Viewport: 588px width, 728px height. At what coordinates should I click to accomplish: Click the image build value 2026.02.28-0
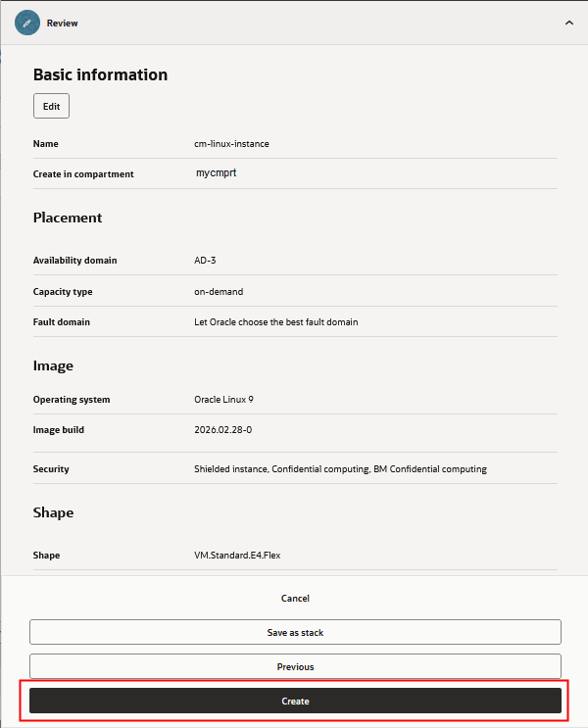(222, 430)
